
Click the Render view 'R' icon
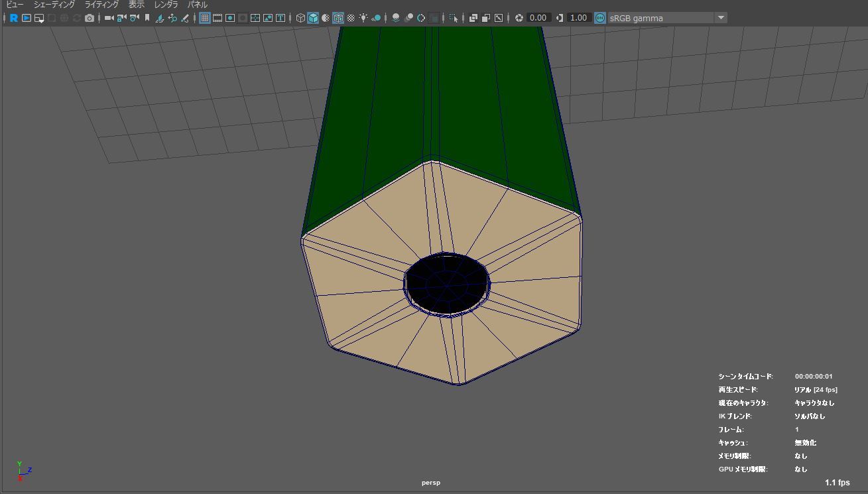(13, 18)
